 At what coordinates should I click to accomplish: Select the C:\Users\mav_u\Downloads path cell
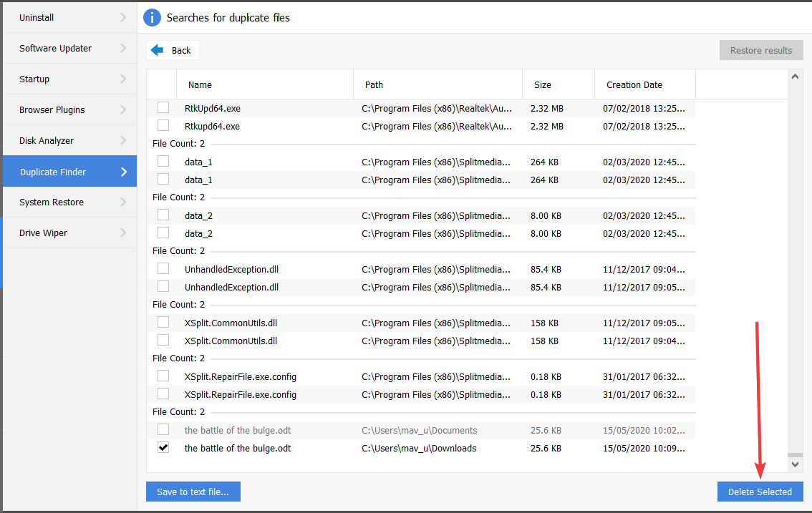coord(419,449)
